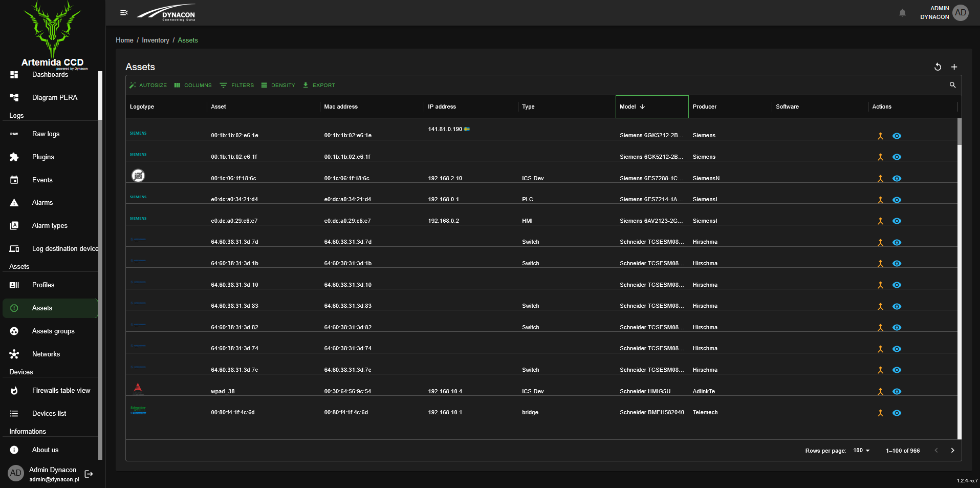The height and width of the screenshot is (488, 980).
Task: Open orange action icon for 00:80:f4:1f:4c:6d
Action: tap(880, 413)
